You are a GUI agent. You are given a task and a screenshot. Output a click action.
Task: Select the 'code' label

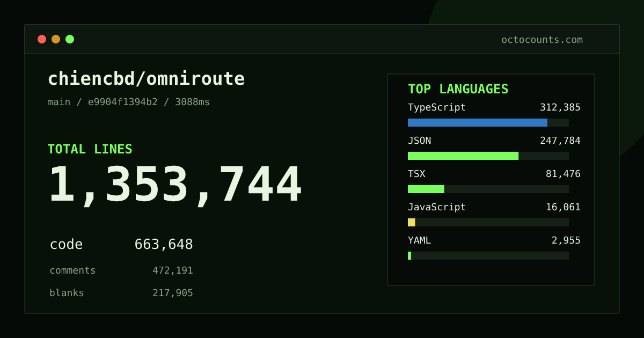click(x=66, y=245)
